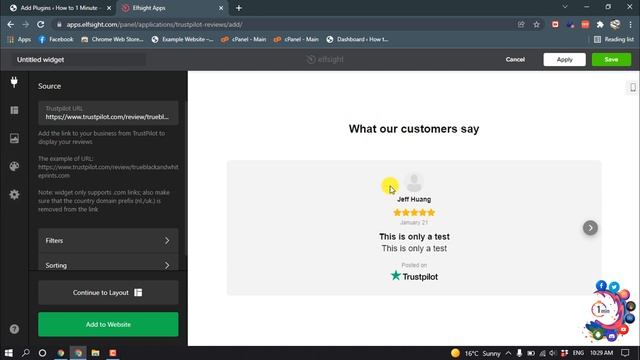Switch to Elfsight Apps browser tab
Screen dimensions: 640x360
point(173,8)
